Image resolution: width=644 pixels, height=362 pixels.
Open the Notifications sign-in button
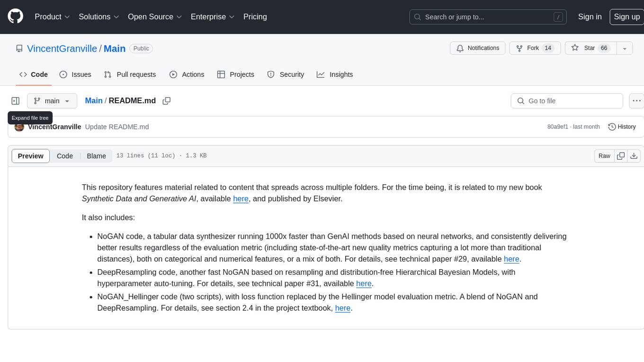click(478, 48)
